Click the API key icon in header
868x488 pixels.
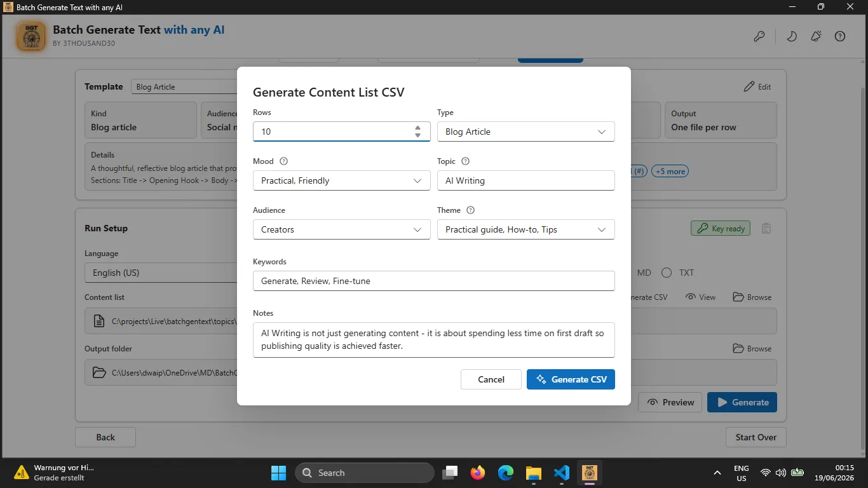pos(759,36)
